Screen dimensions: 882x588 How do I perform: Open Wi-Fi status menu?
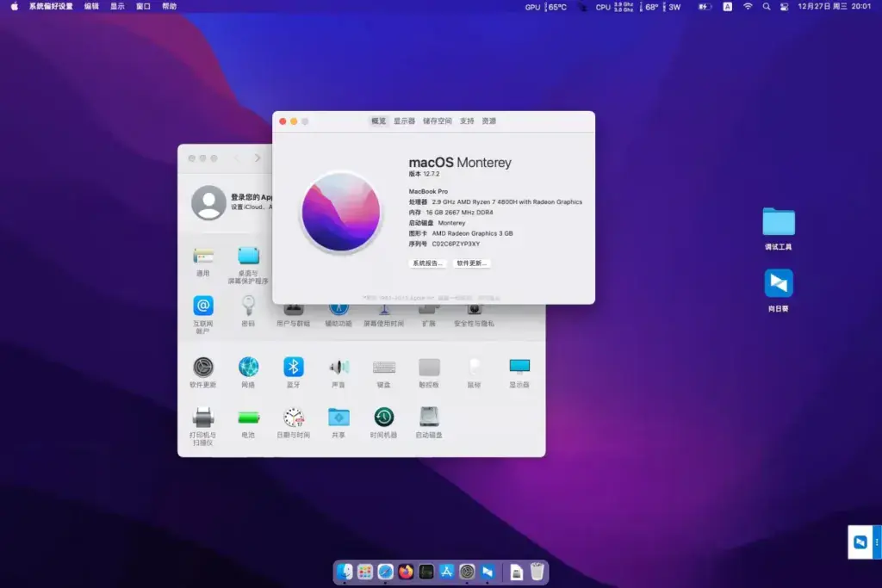pos(748,7)
